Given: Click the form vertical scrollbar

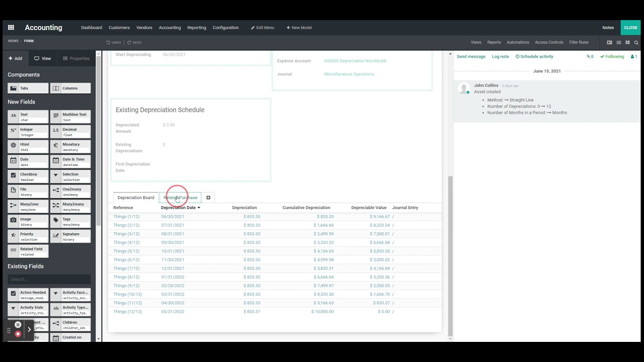Looking at the screenshot, I should tap(450, 256).
